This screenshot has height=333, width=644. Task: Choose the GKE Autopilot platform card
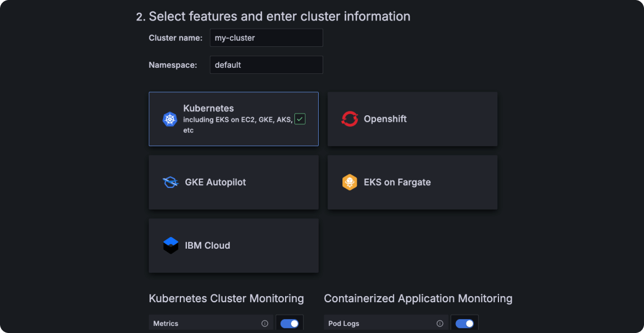[x=234, y=182]
